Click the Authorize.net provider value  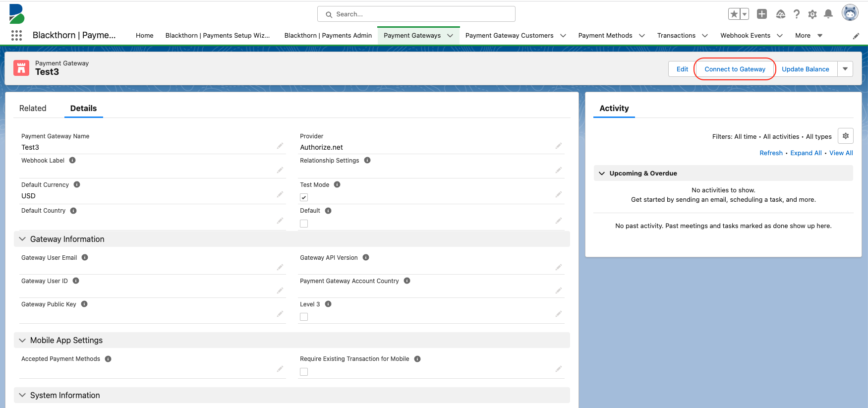click(321, 147)
